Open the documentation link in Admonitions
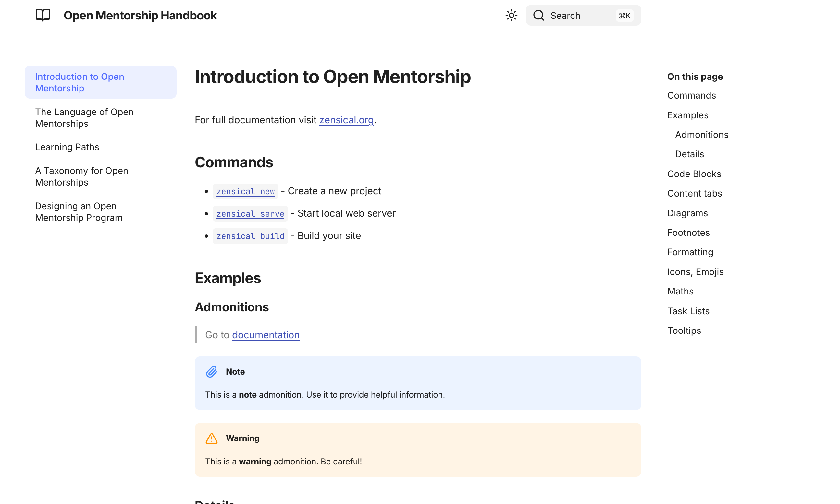 click(x=266, y=335)
